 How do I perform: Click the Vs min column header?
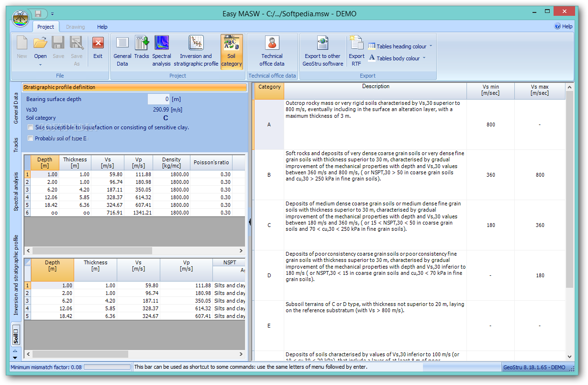pos(491,91)
